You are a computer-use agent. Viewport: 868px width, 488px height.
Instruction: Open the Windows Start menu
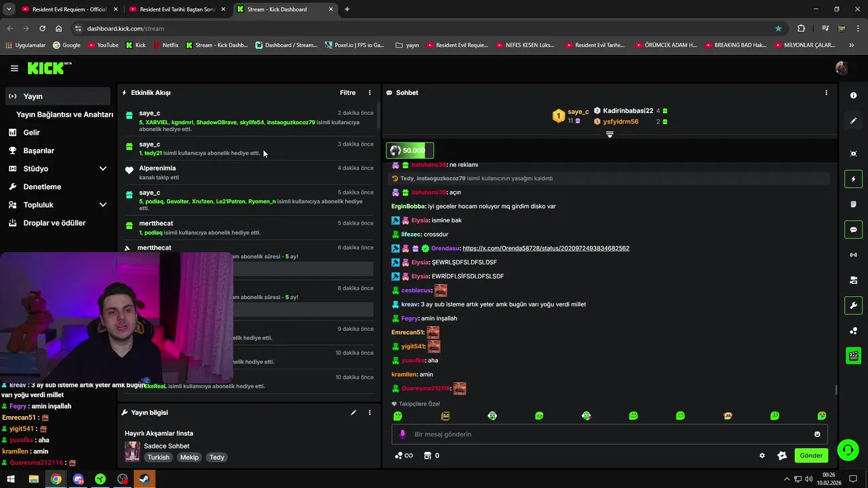tap(11, 479)
